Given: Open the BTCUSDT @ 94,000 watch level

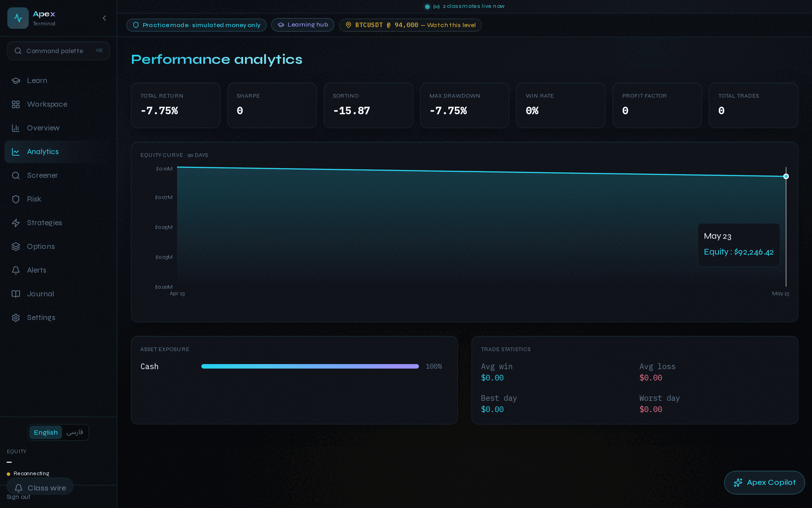Looking at the screenshot, I should coord(410,25).
